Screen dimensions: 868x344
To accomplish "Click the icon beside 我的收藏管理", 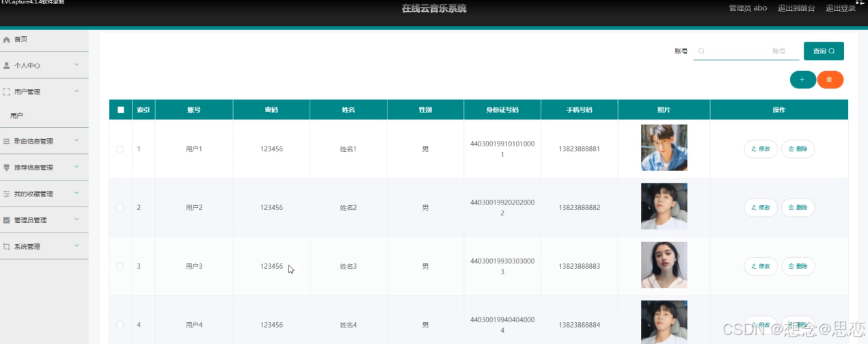I will tap(7, 194).
